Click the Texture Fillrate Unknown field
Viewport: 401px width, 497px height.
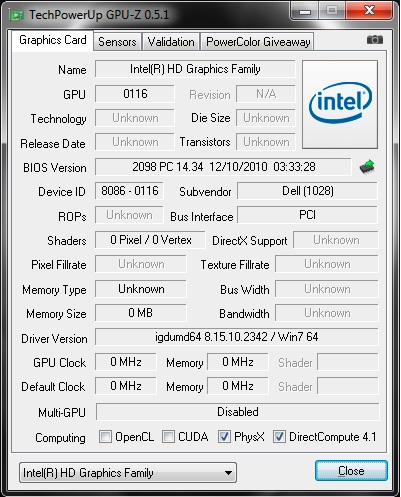point(327,264)
